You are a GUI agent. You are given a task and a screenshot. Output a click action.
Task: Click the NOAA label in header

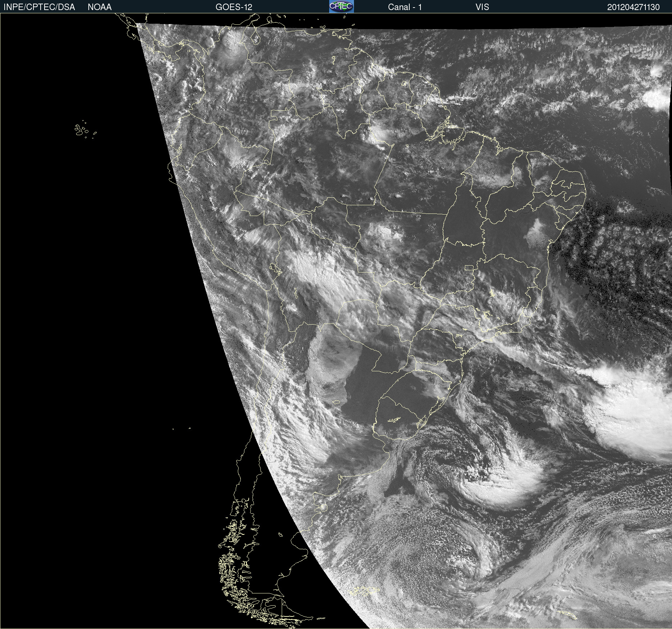pyautogui.click(x=100, y=7)
